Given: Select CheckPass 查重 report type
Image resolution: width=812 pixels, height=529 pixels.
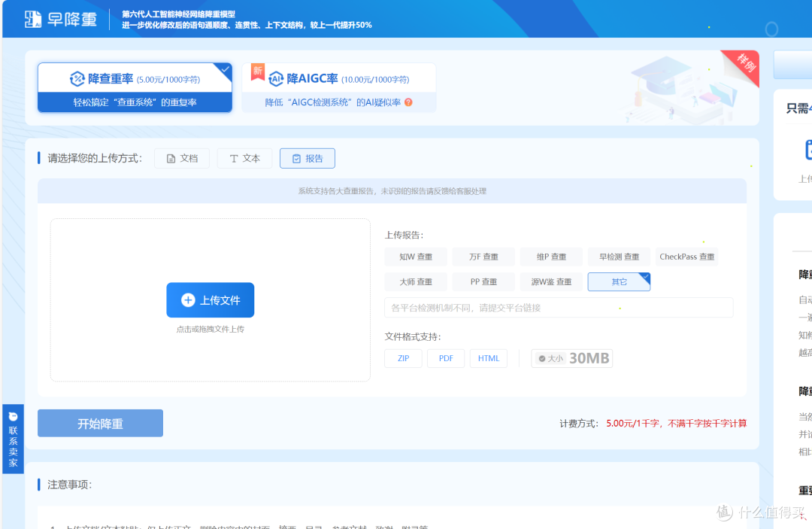Looking at the screenshot, I should pyautogui.click(x=686, y=257).
